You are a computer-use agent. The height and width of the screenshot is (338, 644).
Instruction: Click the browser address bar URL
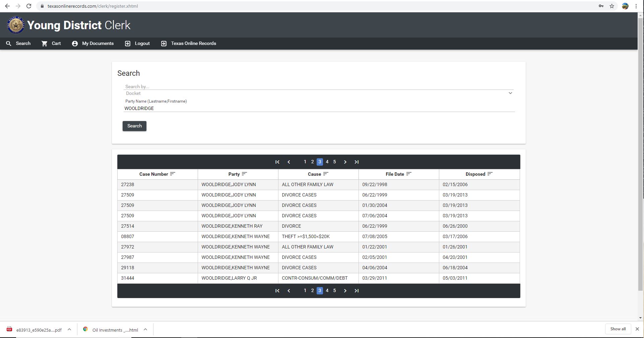pos(93,6)
